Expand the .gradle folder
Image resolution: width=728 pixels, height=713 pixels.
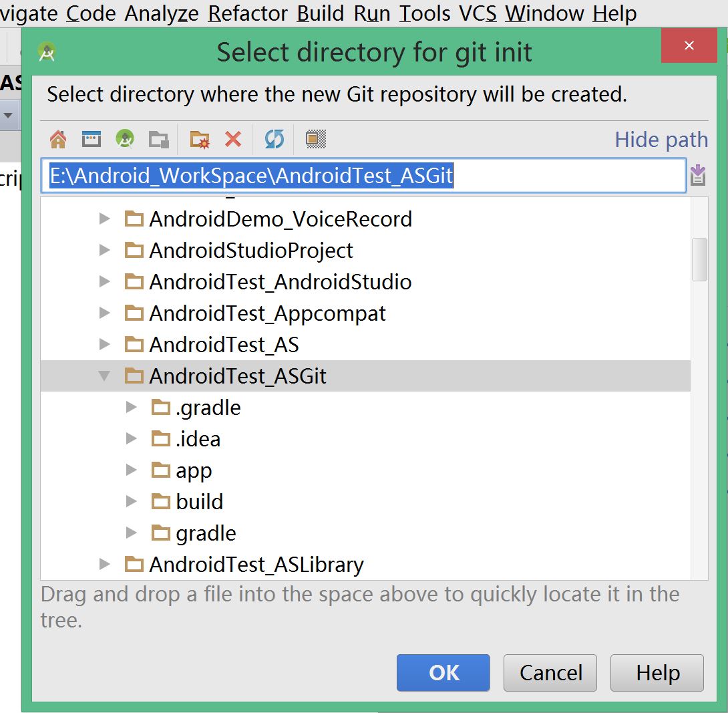point(132,408)
